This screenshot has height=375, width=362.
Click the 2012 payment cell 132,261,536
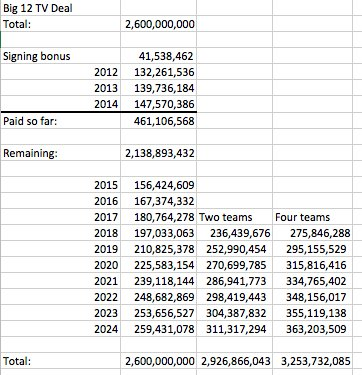158,72
